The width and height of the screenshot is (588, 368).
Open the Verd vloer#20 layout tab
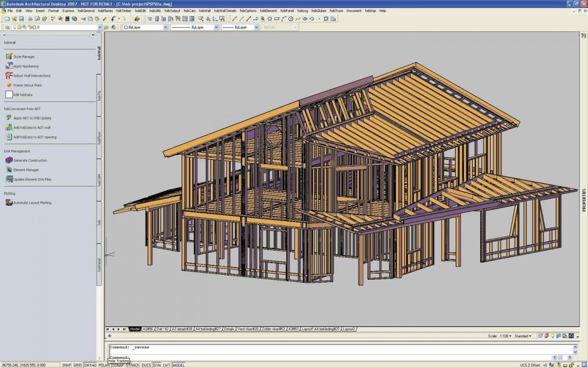pyautogui.click(x=248, y=329)
